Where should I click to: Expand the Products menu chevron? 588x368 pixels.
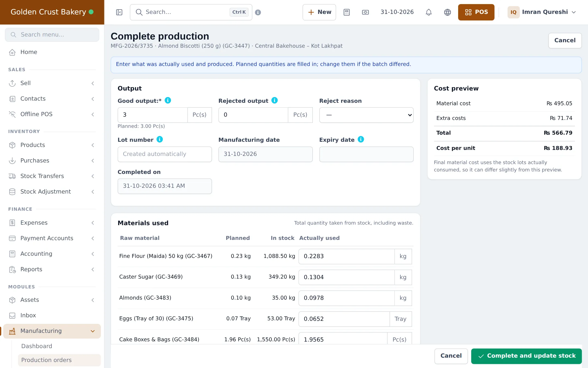pyautogui.click(x=93, y=145)
